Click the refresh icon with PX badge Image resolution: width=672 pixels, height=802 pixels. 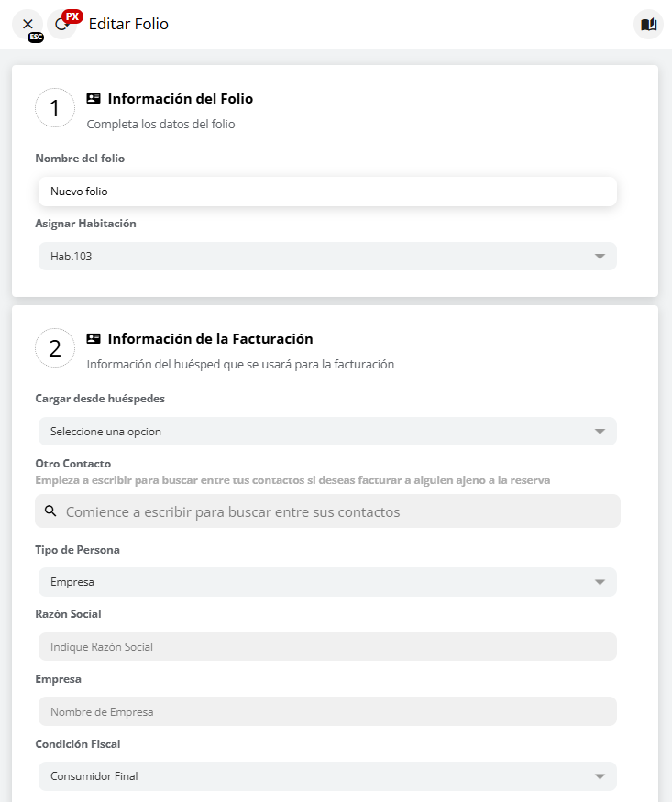point(61,25)
